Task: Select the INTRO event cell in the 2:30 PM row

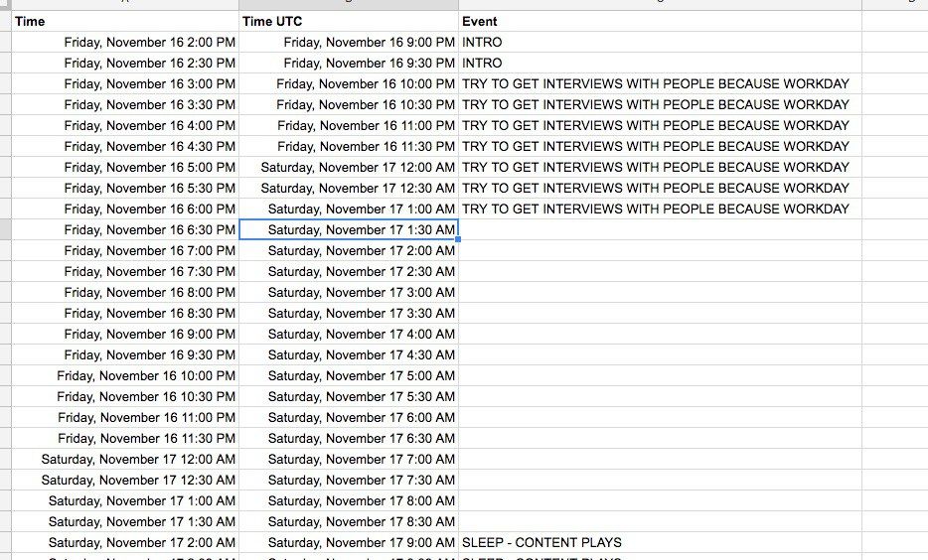Action: coord(483,63)
